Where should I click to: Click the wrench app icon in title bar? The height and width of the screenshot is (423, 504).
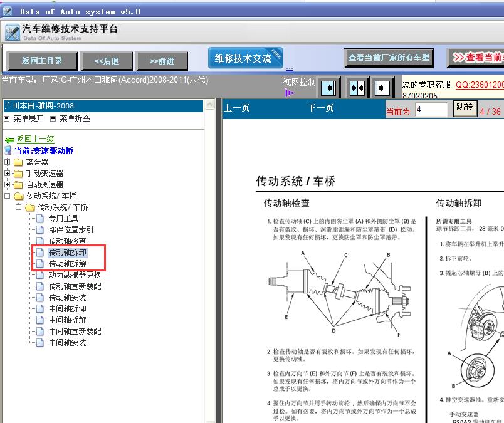click(7, 11)
